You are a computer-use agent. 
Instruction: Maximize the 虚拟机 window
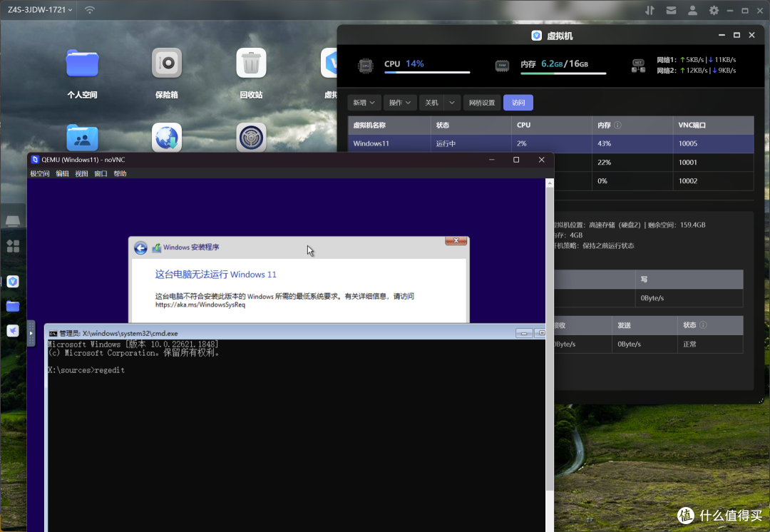[736, 35]
